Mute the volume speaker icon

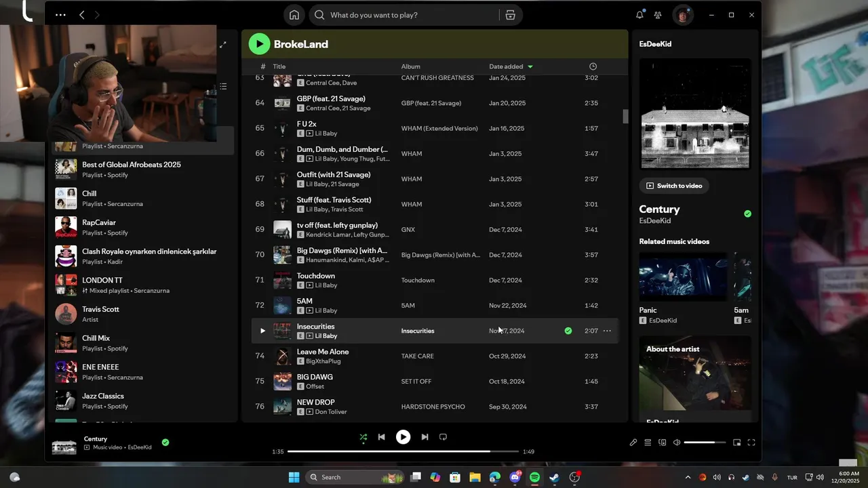[x=677, y=443]
